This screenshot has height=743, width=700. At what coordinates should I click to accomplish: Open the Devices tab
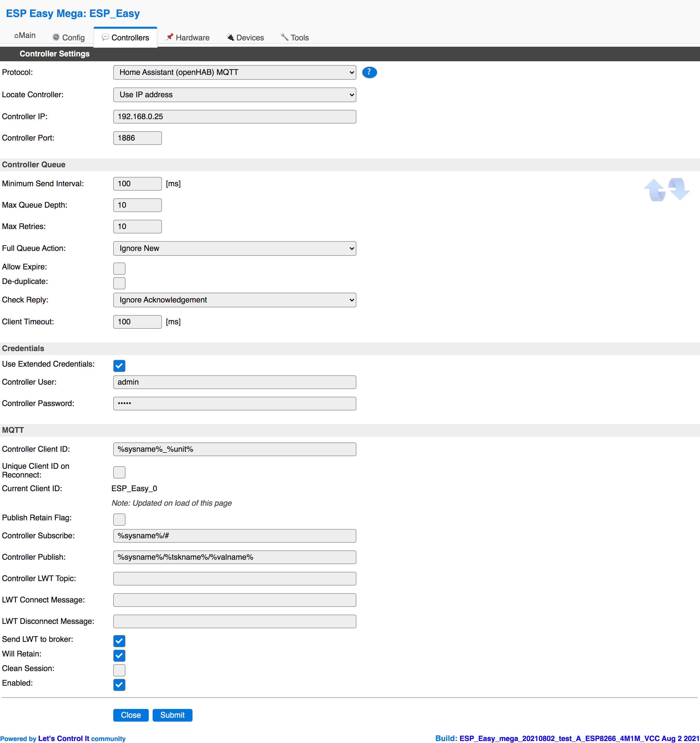tap(245, 37)
